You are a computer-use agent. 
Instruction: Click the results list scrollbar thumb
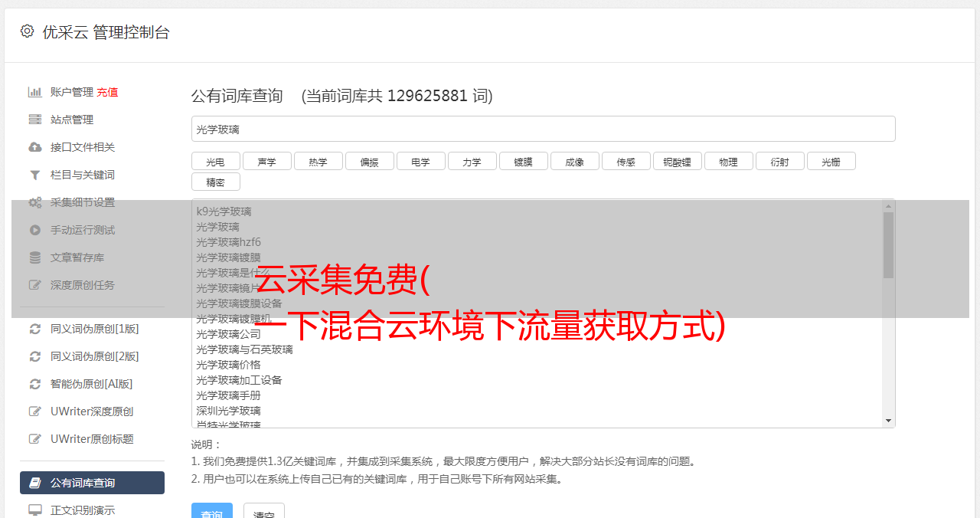pos(888,245)
